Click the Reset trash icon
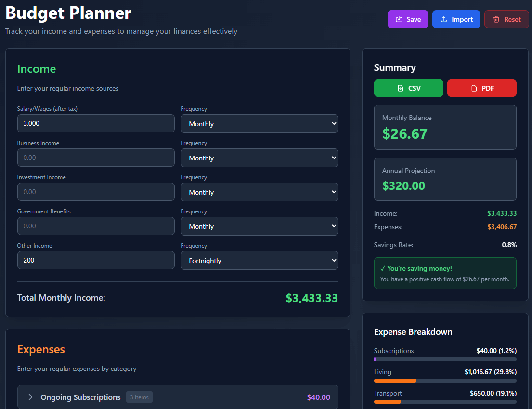532x409 pixels. point(496,19)
